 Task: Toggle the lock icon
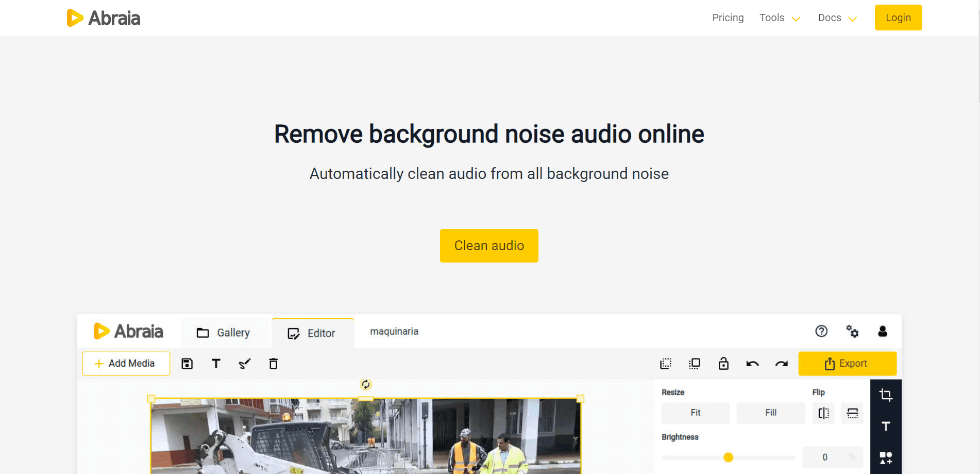pyautogui.click(x=723, y=364)
